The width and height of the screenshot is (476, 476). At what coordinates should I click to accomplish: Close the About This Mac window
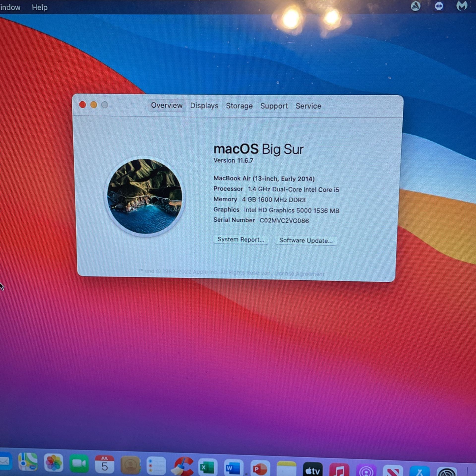83,105
